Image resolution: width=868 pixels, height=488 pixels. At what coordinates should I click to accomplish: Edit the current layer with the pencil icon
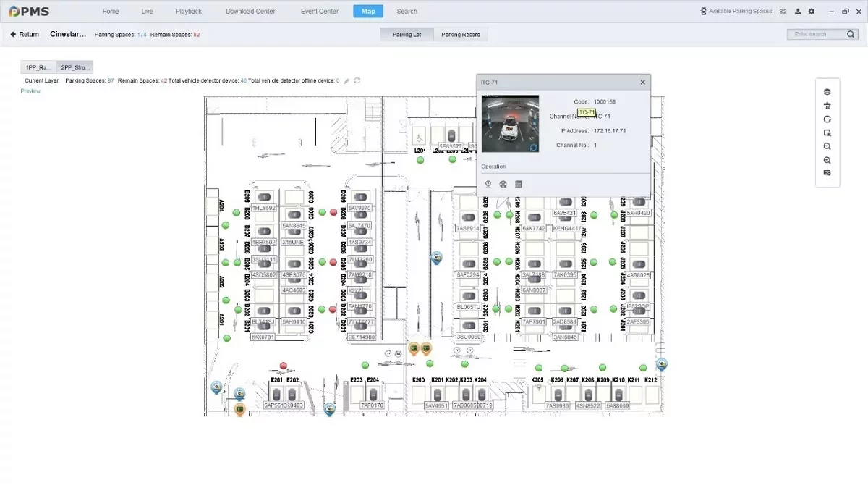click(346, 81)
